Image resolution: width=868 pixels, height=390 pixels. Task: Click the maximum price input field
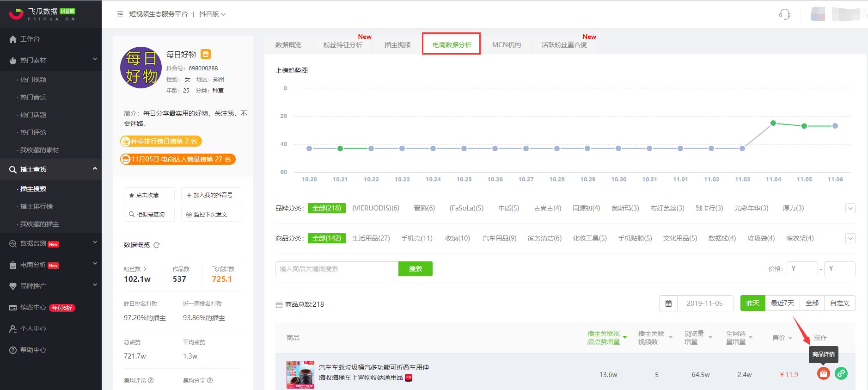tap(840, 269)
